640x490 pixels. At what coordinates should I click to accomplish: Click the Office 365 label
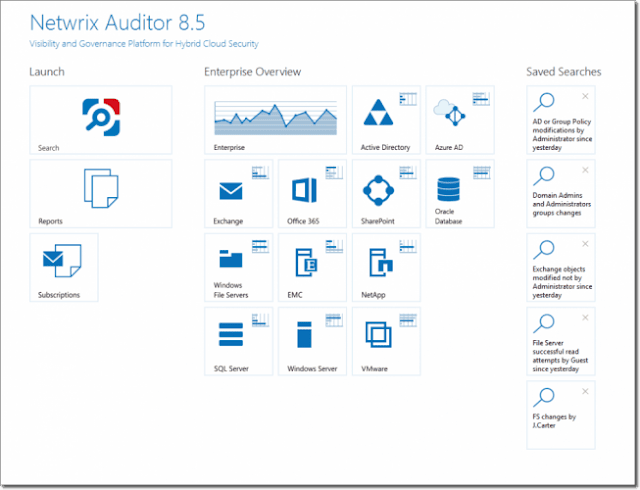tap(303, 221)
